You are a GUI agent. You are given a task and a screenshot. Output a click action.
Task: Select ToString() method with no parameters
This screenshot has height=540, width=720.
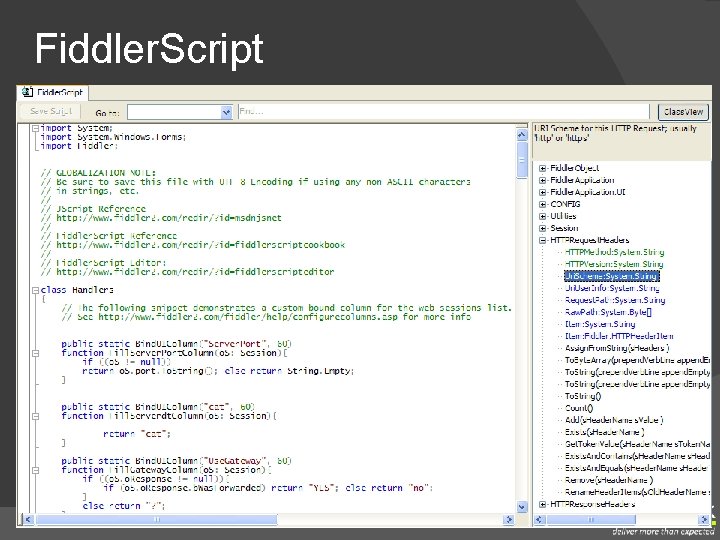(x=583, y=396)
